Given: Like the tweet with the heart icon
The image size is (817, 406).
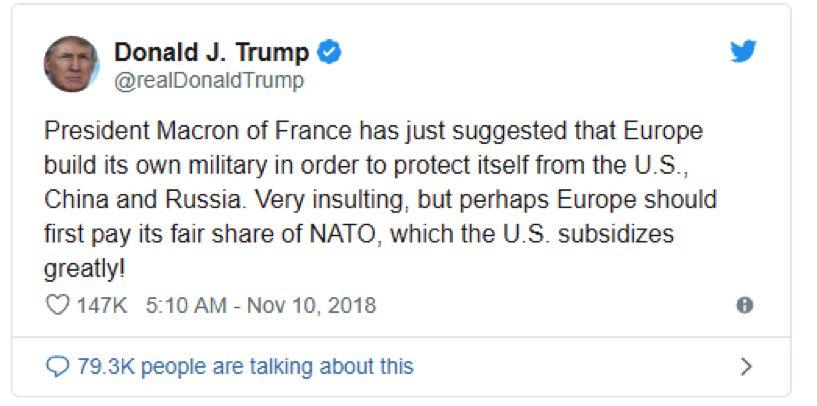Looking at the screenshot, I should coord(59,305).
